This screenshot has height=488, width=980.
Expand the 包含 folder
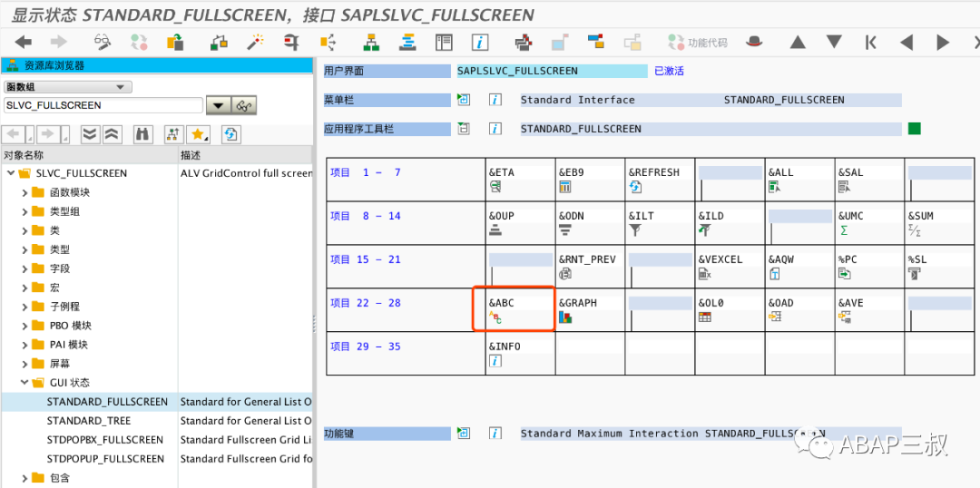pyautogui.click(x=24, y=478)
